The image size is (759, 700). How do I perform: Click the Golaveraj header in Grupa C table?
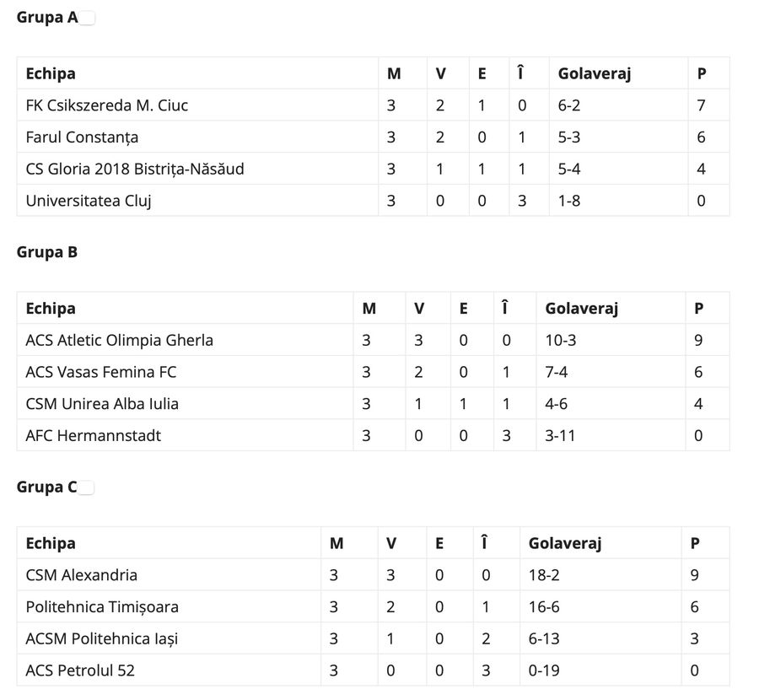(x=564, y=544)
